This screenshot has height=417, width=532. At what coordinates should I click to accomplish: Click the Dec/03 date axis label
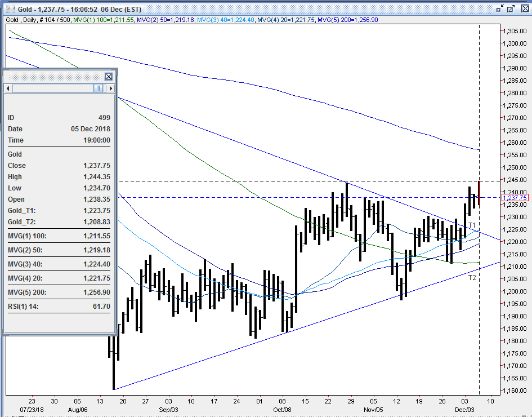pyautogui.click(x=464, y=410)
